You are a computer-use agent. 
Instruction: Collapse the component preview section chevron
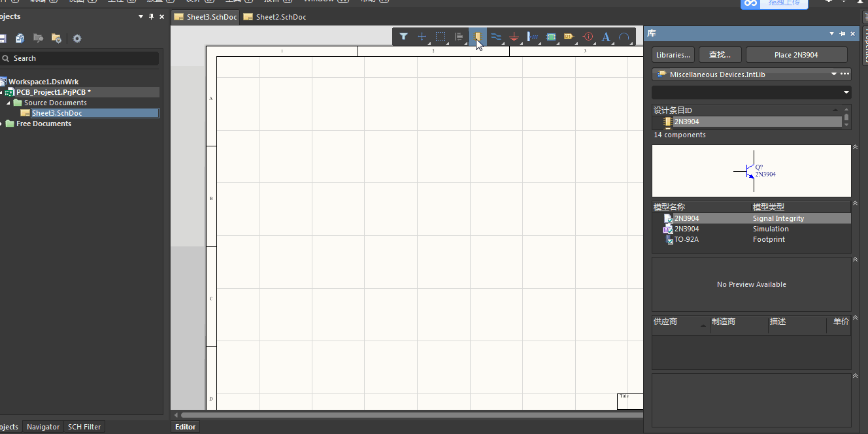pos(856,148)
